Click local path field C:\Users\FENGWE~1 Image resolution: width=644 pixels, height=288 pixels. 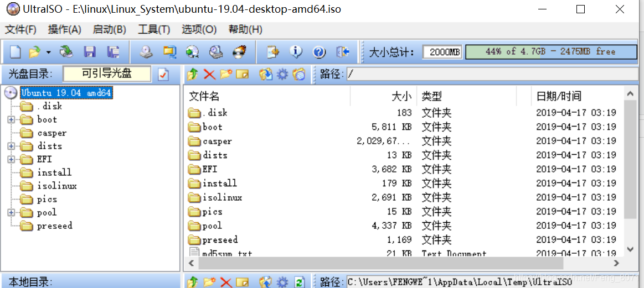[x=493, y=282]
